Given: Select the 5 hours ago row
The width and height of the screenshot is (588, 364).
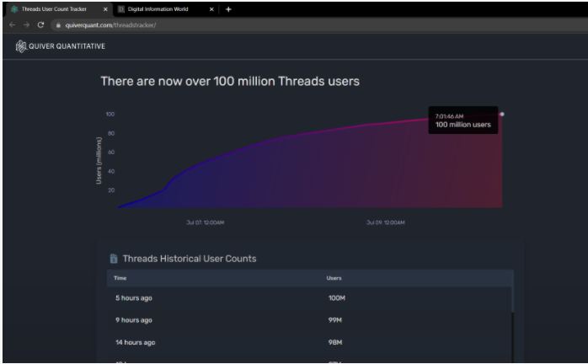Looking at the screenshot, I should pyautogui.click(x=309, y=298).
